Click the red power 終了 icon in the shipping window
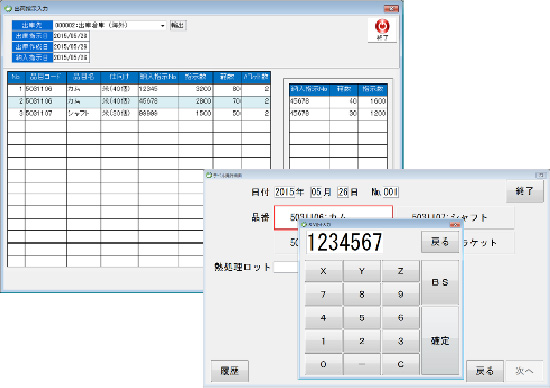This screenshot has height=388, width=550. pyautogui.click(x=382, y=30)
